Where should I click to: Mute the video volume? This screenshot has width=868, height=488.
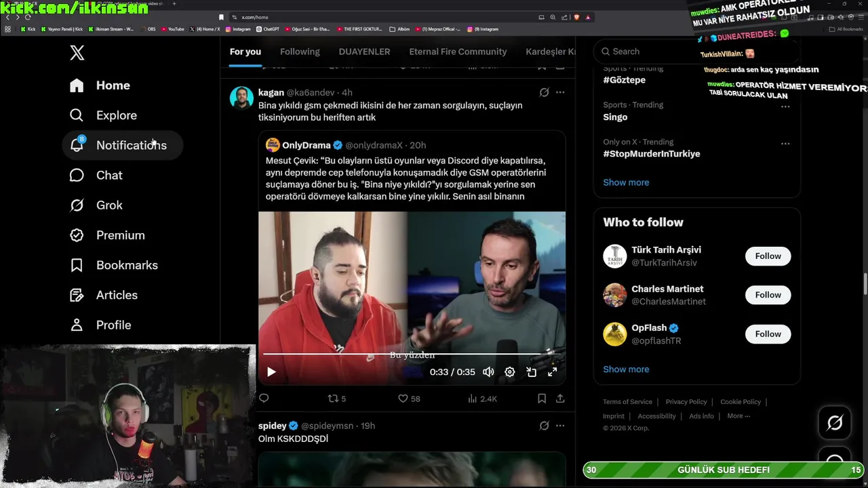[488, 371]
